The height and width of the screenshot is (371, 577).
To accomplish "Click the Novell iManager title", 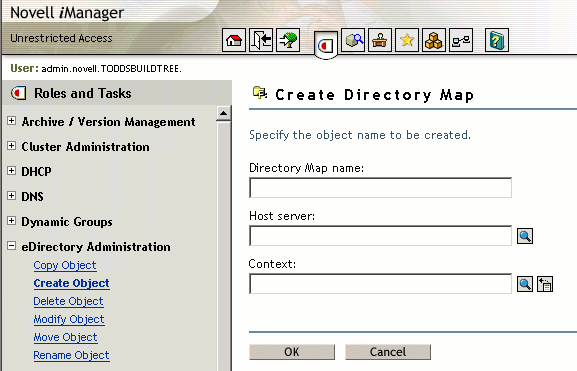I will [67, 13].
